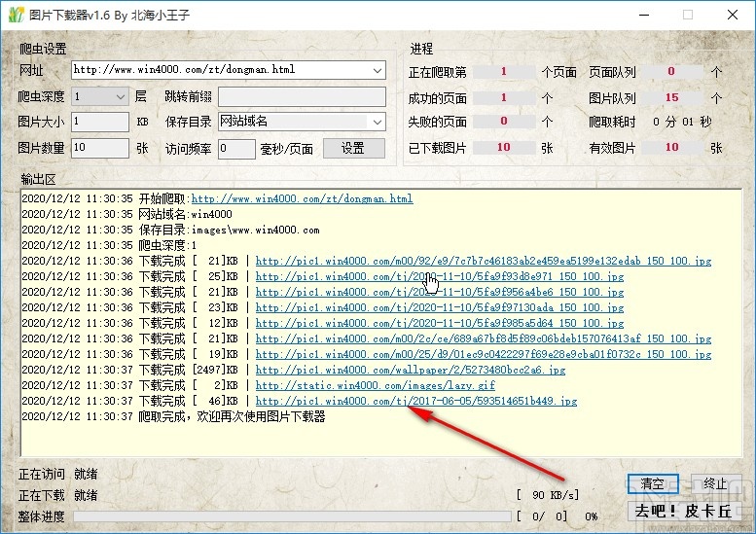Viewport: 756px width, 534px height.
Task: Click the 跳转前缀 input field
Action: pos(302,96)
